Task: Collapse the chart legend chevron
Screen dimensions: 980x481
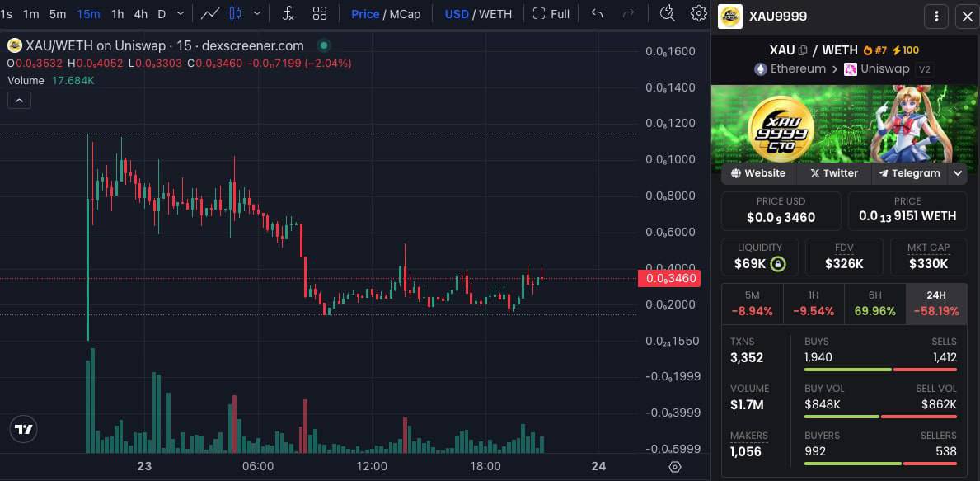Action: 20,100
